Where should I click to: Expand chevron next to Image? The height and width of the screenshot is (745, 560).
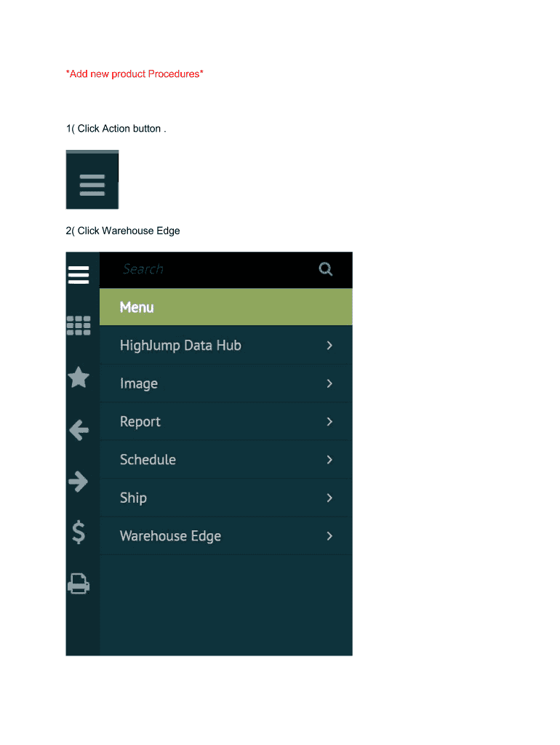pyautogui.click(x=329, y=383)
